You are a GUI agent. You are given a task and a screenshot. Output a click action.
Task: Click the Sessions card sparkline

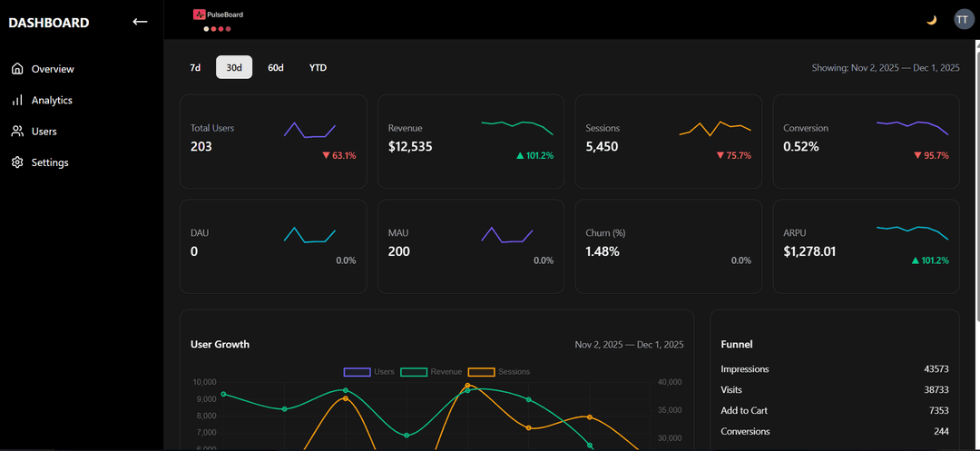715,128
